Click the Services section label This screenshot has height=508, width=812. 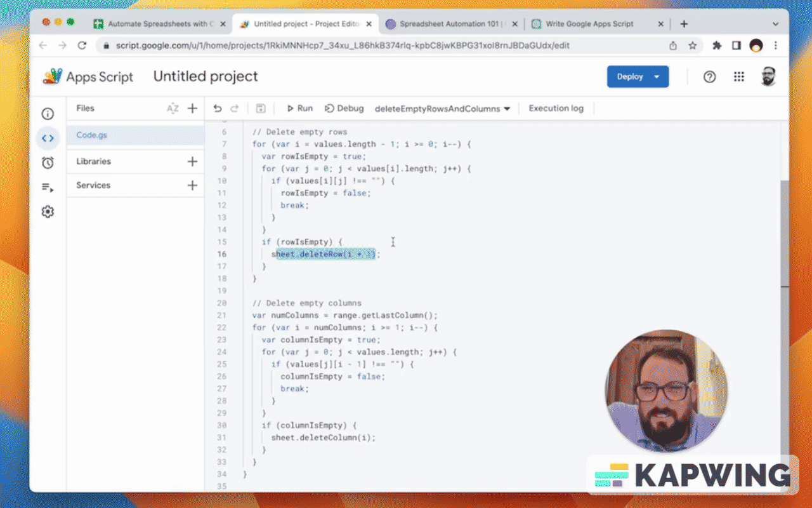click(x=93, y=185)
